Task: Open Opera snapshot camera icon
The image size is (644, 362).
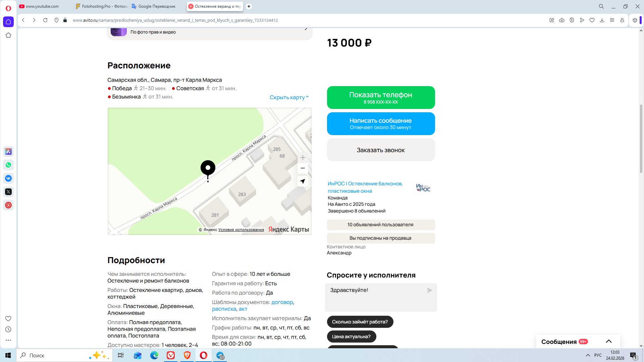Action: pos(562,20)
